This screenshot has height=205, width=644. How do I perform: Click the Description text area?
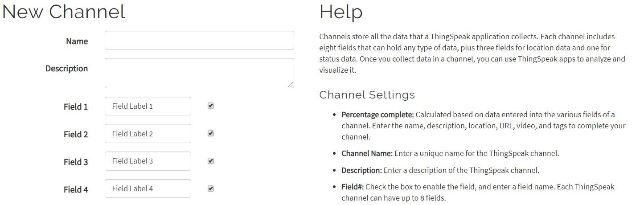[x=199, y=73]
